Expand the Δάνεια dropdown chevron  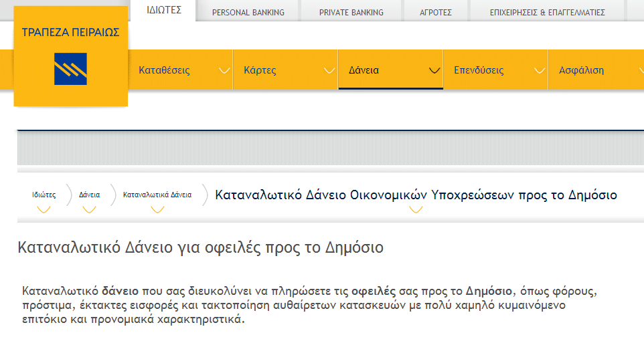tap(434, 71)
